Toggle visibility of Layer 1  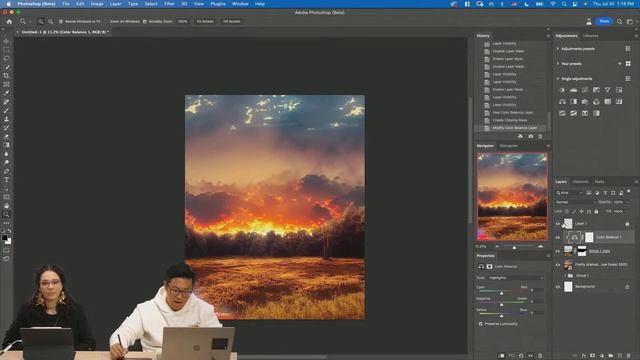click(558, 224)
